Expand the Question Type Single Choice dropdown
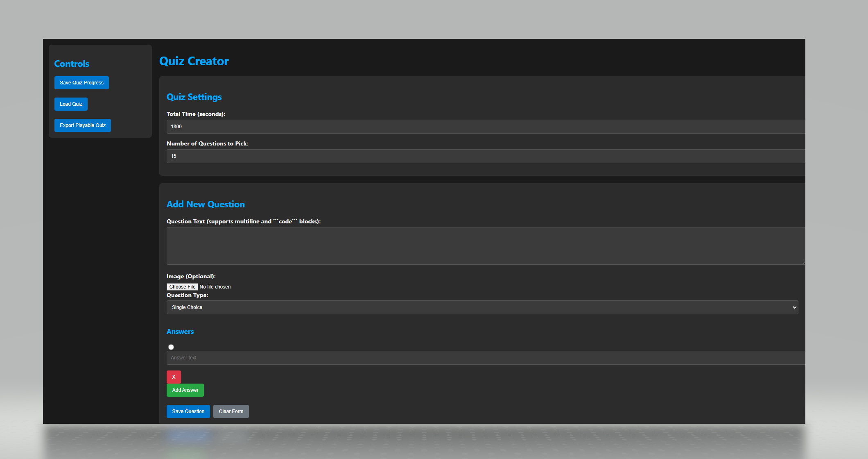This screenshot has width=868, height=459. point(482,307)
